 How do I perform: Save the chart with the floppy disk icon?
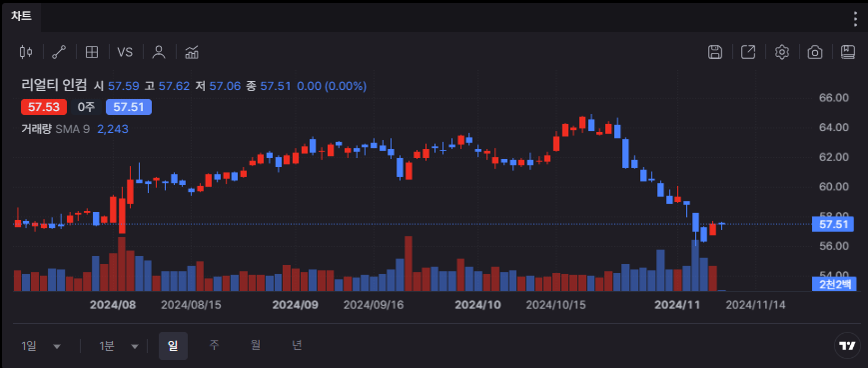[715, 52]
